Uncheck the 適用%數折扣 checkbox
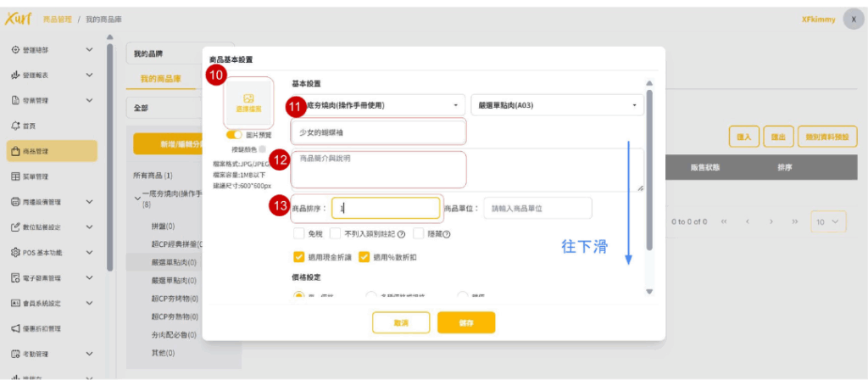Viewport: 868px width, 386px height. [365, 256]
